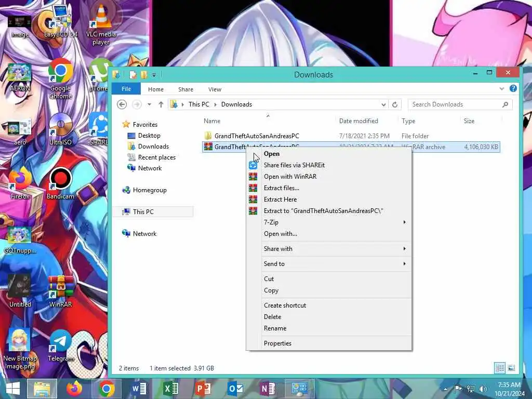Open Excel from the taskbar
The width and height of the screenshot is (532, 399).
click(170, 389)
